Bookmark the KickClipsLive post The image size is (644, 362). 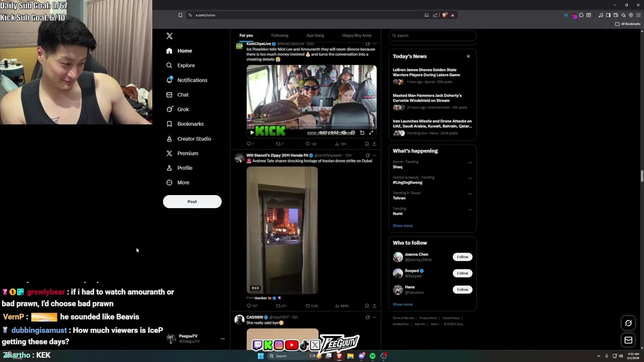[367, 144]
